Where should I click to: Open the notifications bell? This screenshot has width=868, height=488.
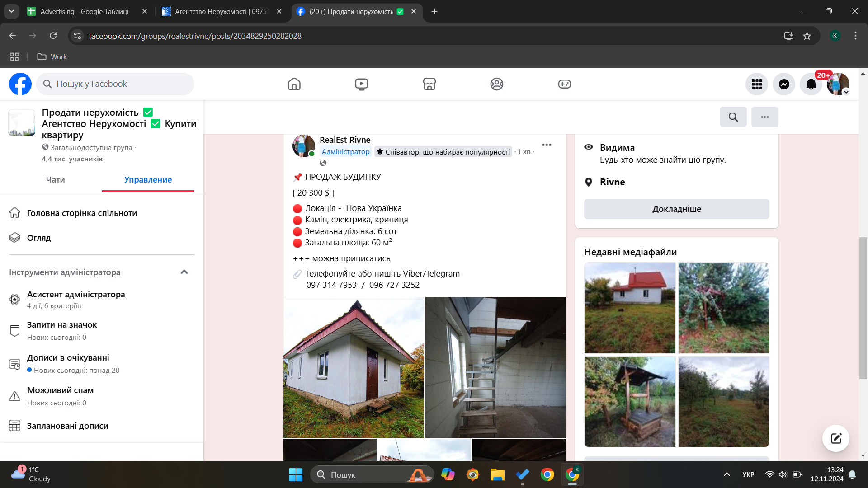point(811,84)
